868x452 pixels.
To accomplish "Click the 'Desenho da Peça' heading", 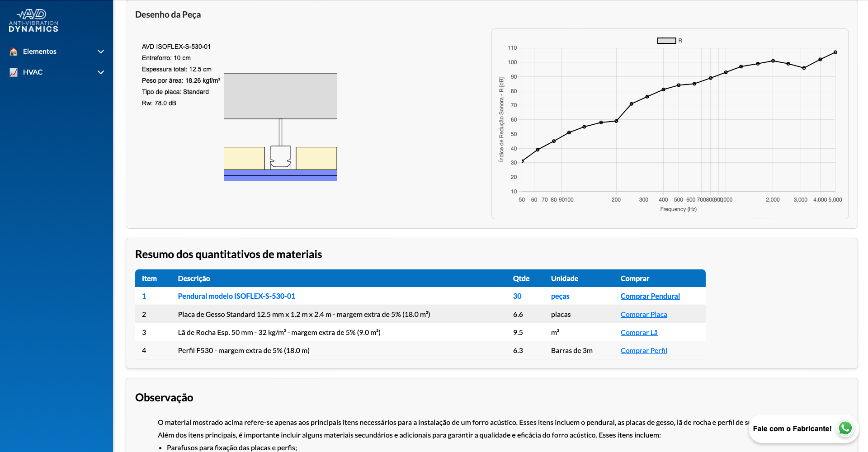I will tap(168, 14).
